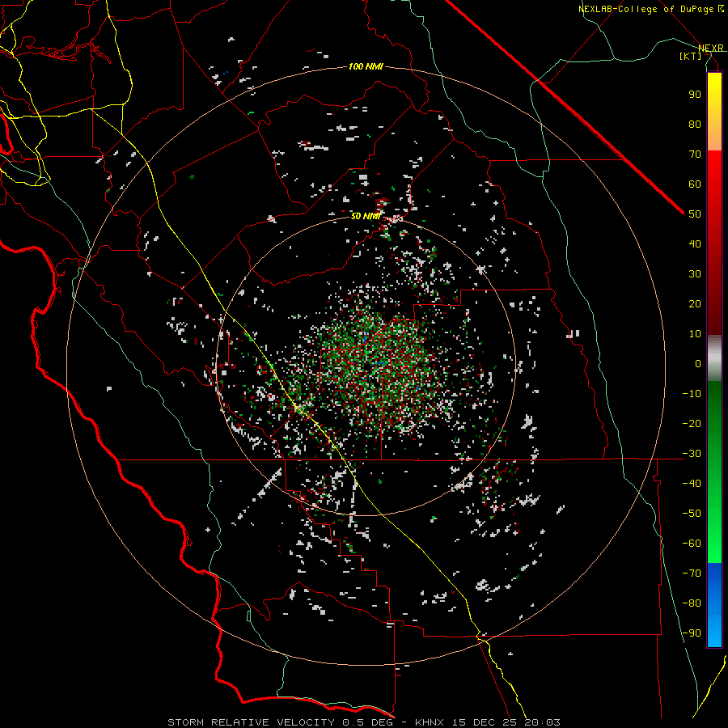The width and height of the screenshot is (728, 728).
Task: Click the 70 label on velocity scale
Action: [x=695, y=154]
